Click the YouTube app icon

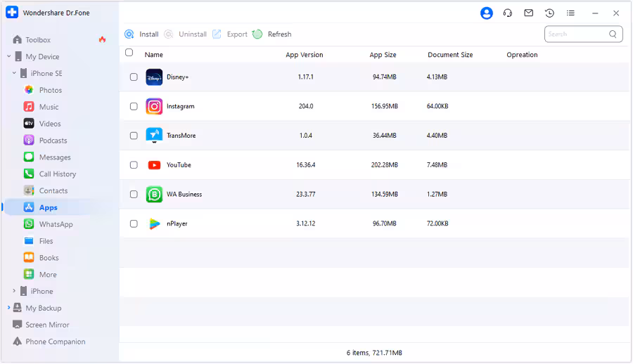(x=154, y=165)
